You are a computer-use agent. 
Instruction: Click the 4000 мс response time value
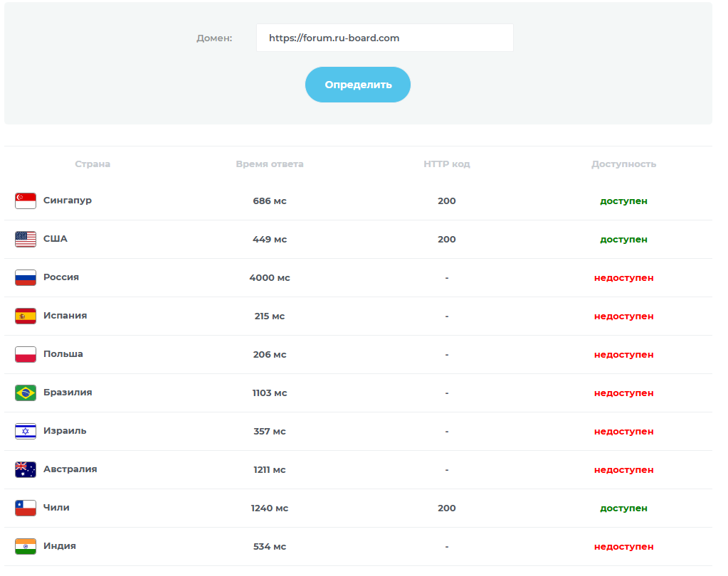[x=270, y=278]
